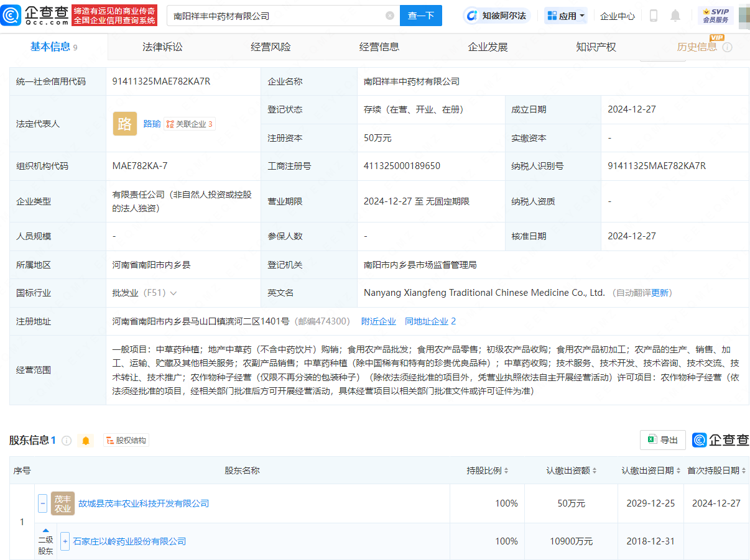750x560 pixels.
Task: Click the 50万元 registered capital value
Action: (377, 138)
